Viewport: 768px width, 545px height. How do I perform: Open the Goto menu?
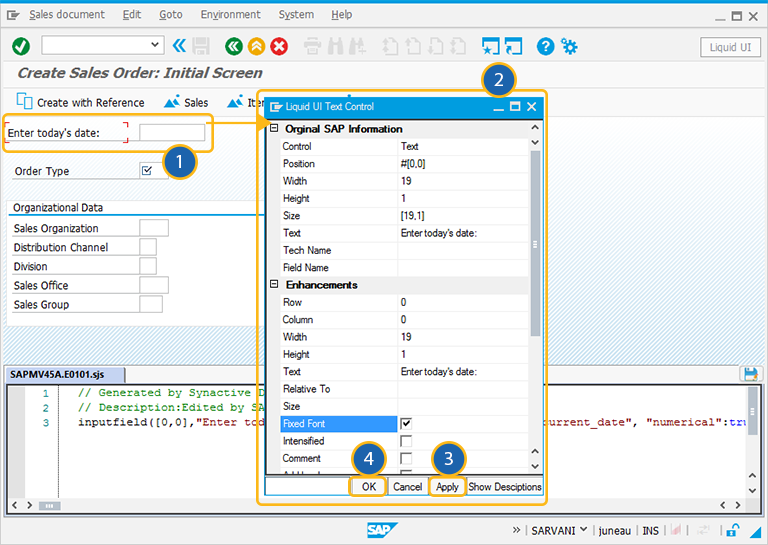[x=170, y=15]
